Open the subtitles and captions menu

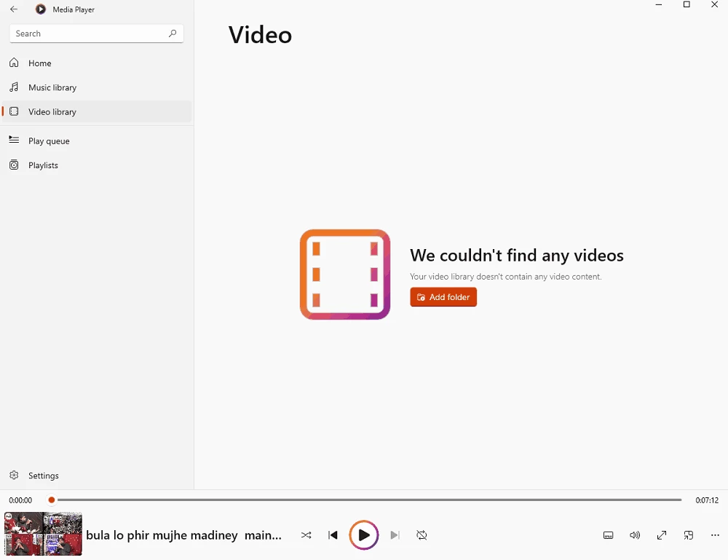click(x=609, y=535)
